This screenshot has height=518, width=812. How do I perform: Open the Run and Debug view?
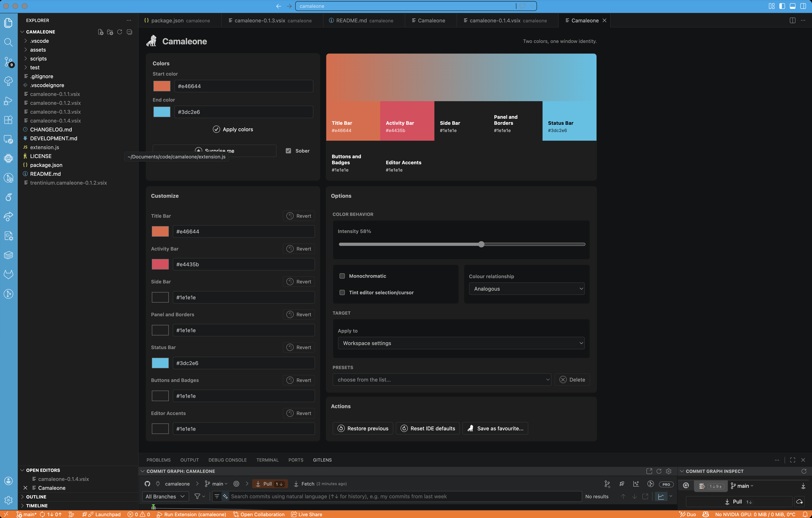[8, 101]
